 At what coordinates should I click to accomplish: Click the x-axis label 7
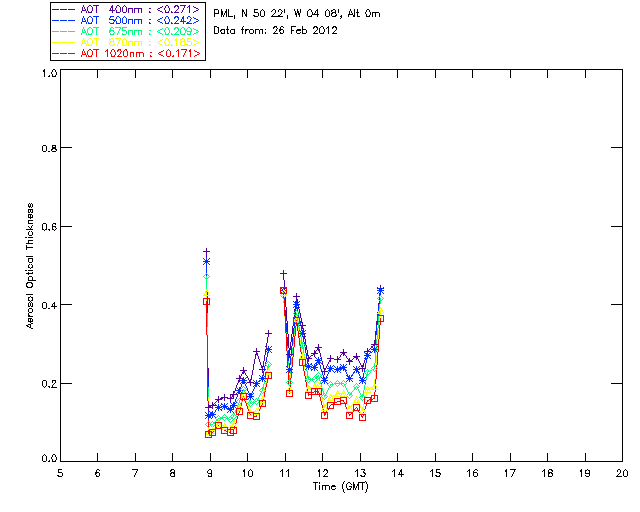[x=135, y=473]
